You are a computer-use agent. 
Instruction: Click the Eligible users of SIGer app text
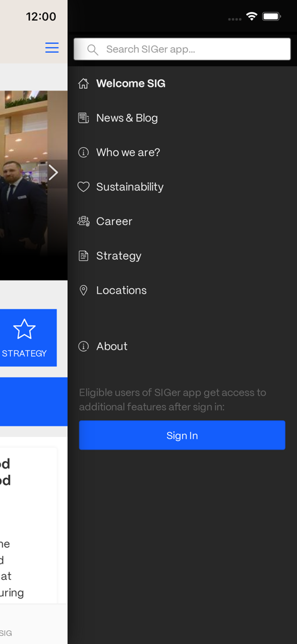click(172, 399)
